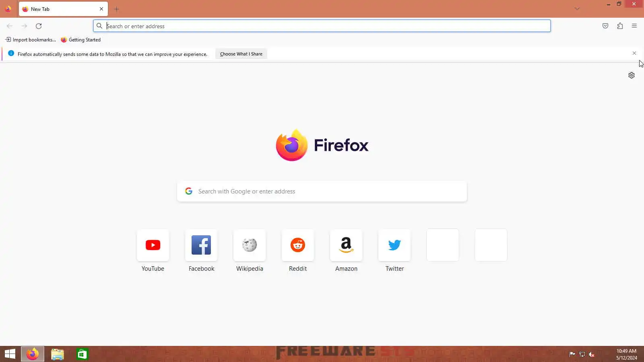Click the info icon on notification bar
The image size is (644, 362).
pos(11,53)
